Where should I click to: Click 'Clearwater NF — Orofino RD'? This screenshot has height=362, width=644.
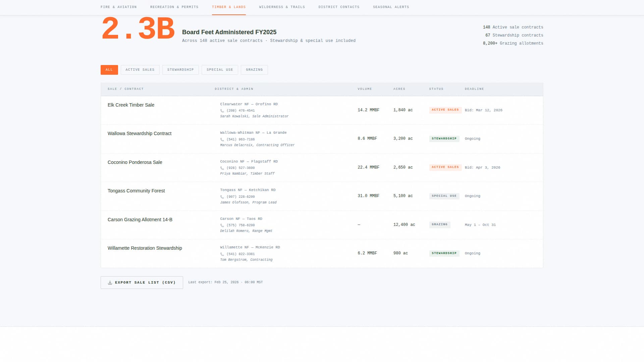point(249,104)
